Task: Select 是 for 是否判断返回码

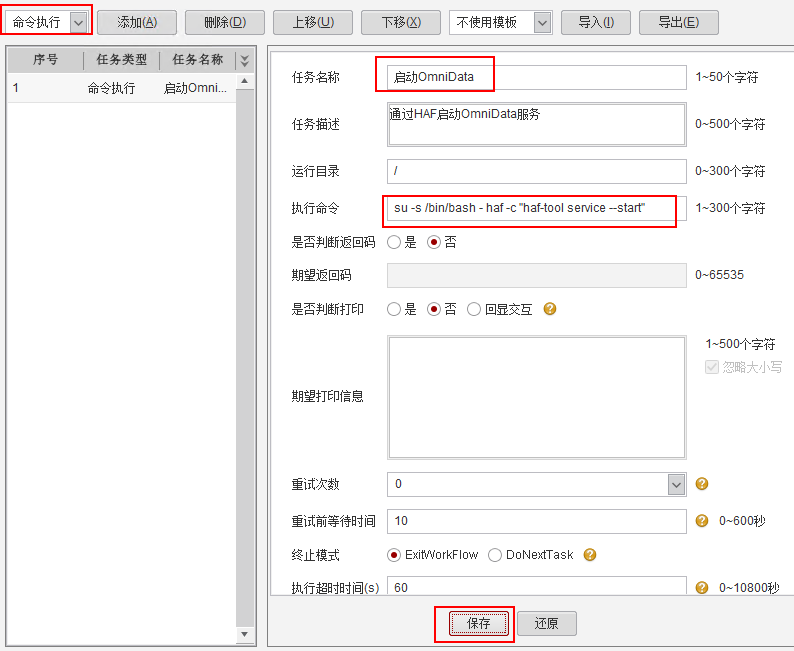Action: [x=394, y=242]
